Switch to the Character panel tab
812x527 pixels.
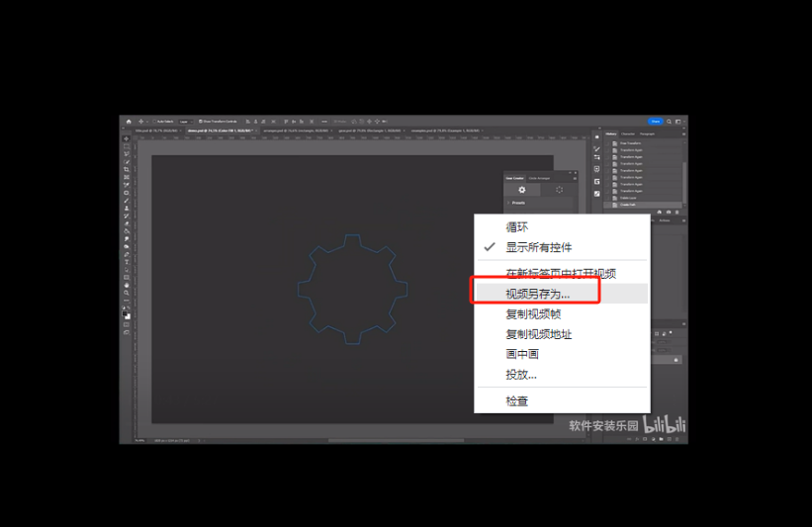click(x=629, y=133)
